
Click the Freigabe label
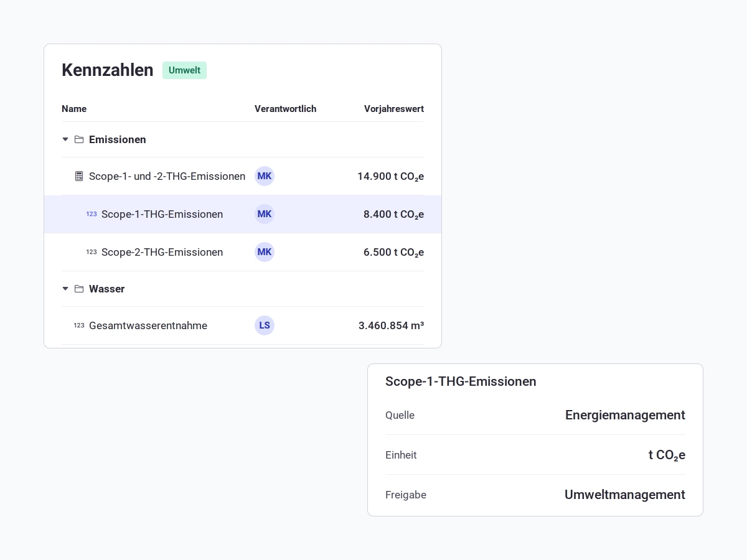(406, 495)
